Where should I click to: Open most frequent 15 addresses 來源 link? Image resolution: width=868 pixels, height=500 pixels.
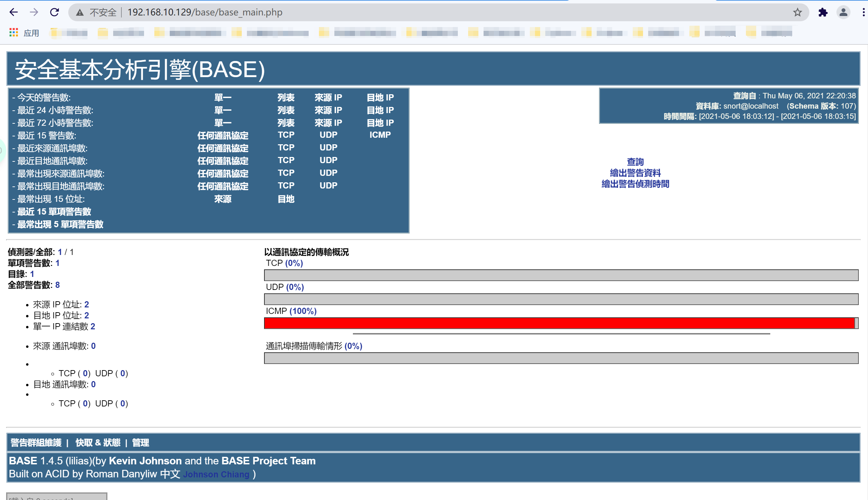[223, 199]
